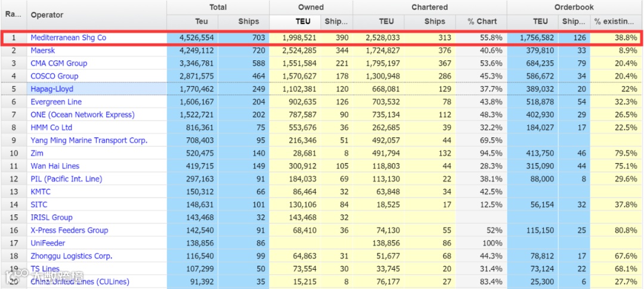
Task: Open the Wan Hai Lines link
Action: click(55, 166)
